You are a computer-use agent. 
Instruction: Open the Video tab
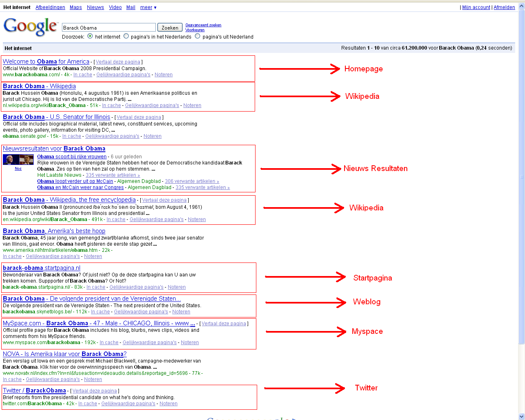coord(115,7)
